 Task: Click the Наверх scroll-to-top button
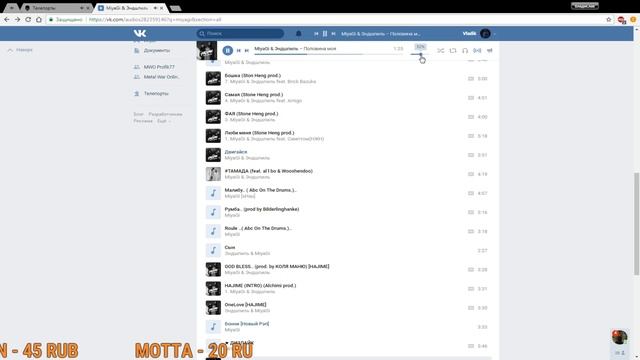pos(20,50)
